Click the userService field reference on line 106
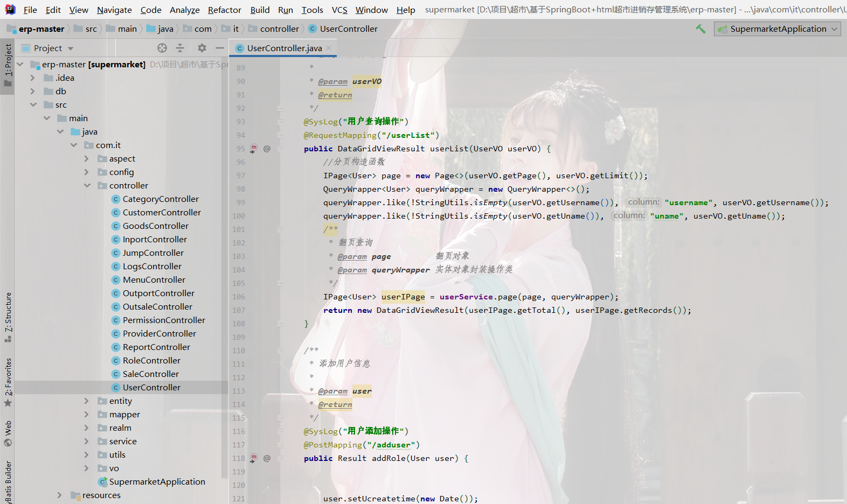The width and height of the screenshot is (847, 504). pos(466,297)
